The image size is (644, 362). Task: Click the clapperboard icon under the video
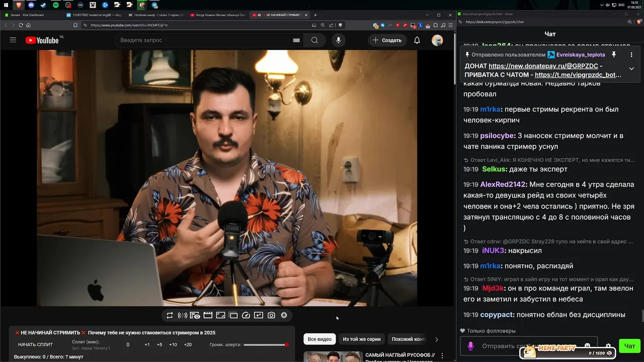pyautogui.click(x=208, y=315)
